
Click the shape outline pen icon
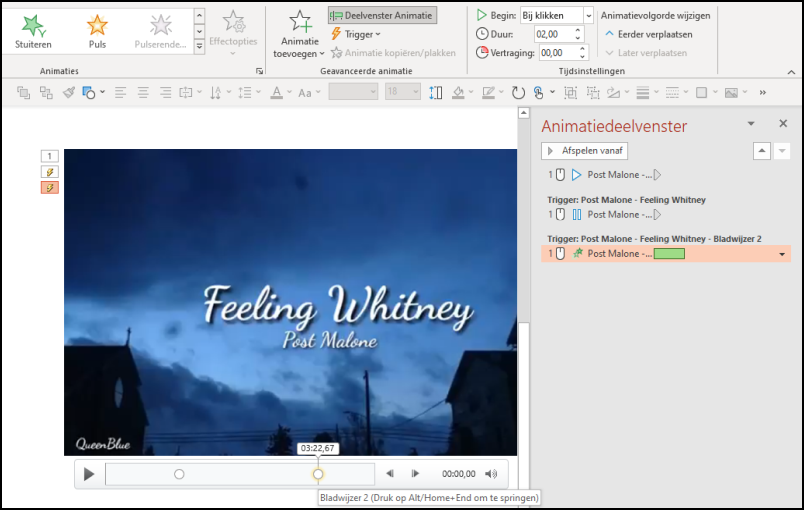click(488, 93)
